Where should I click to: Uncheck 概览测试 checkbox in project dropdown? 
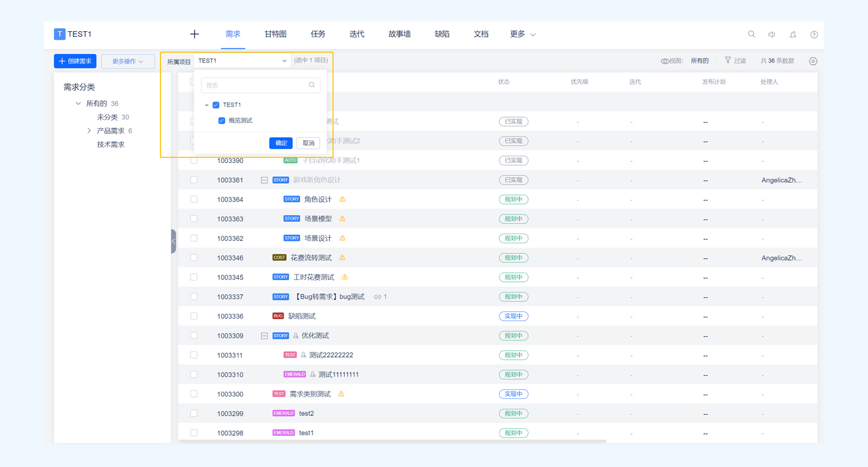point(222,121)
